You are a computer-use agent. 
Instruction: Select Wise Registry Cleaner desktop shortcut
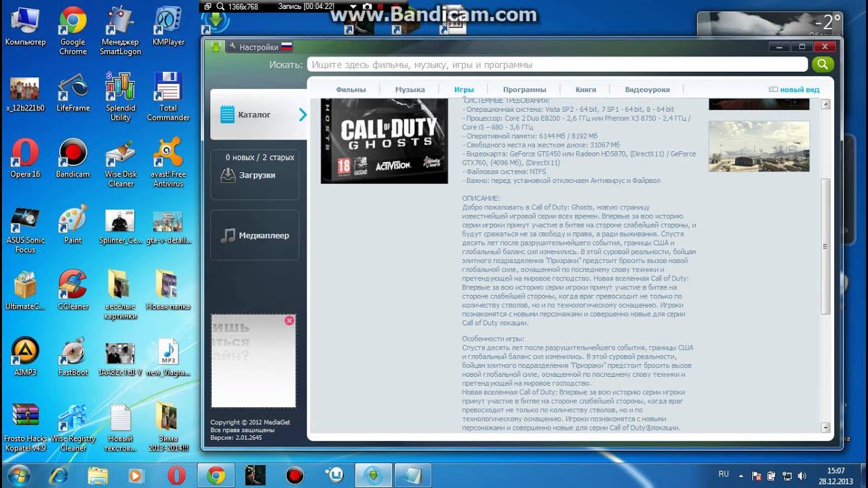[73, 428]
